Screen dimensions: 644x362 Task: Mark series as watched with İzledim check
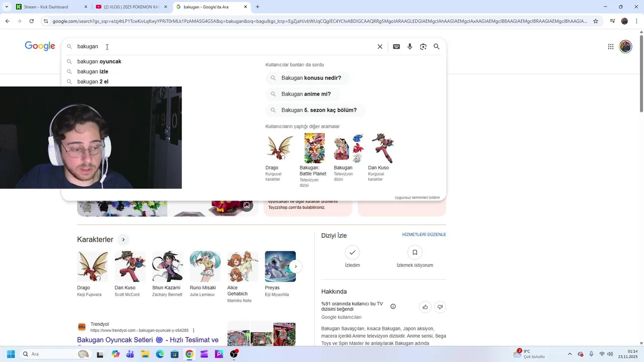[353, 252]
